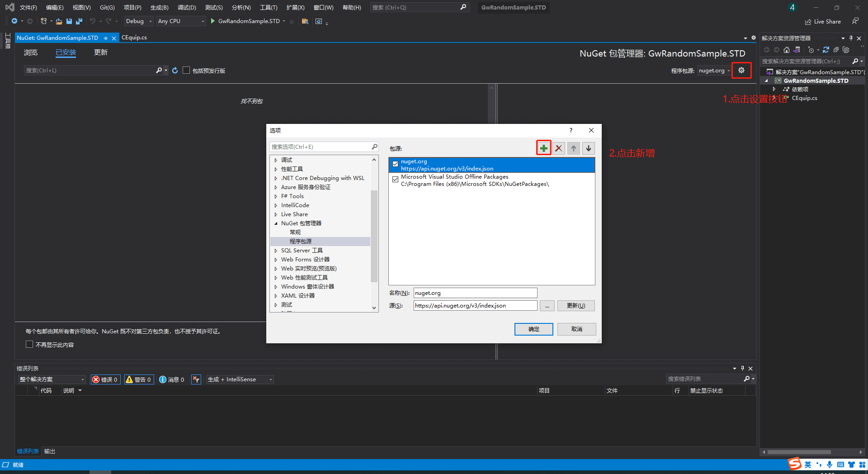Move package source down with the arrow button
This screenshot has height=474, width=868.
pos(588,148)
